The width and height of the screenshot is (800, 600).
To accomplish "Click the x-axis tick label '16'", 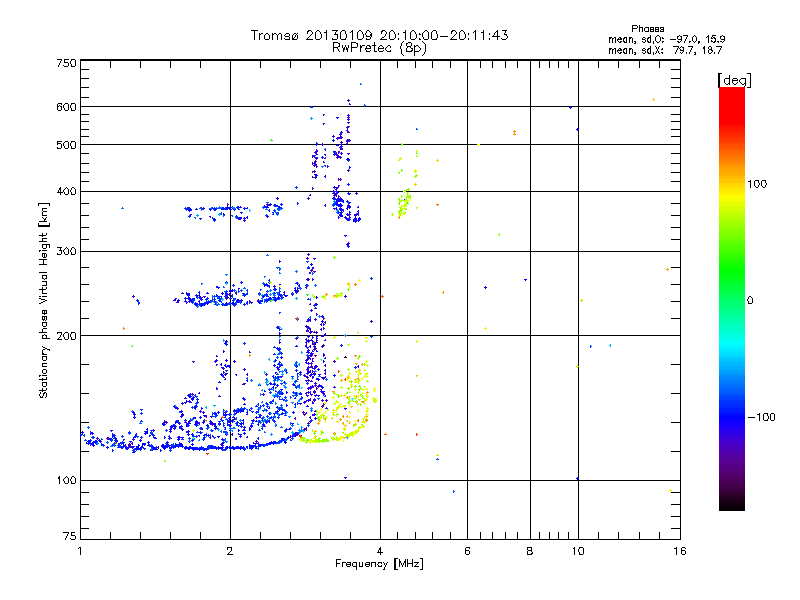I will point(680,551).
